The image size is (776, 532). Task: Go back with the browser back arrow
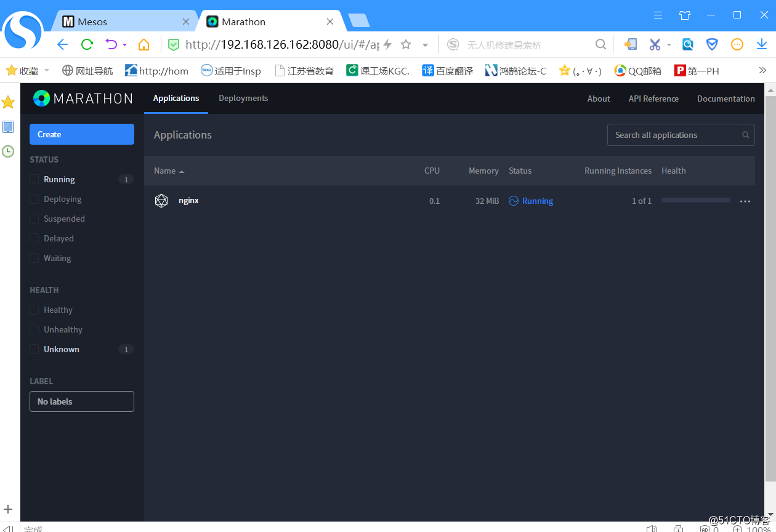(62, 44)
